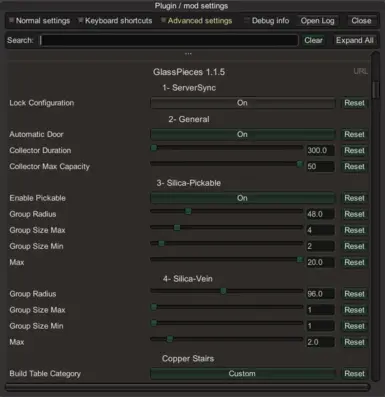Click the Silica-Vein Group Radius slider
Image resolution: width=385 pixels, height=397 pixels.
[227, 291]
